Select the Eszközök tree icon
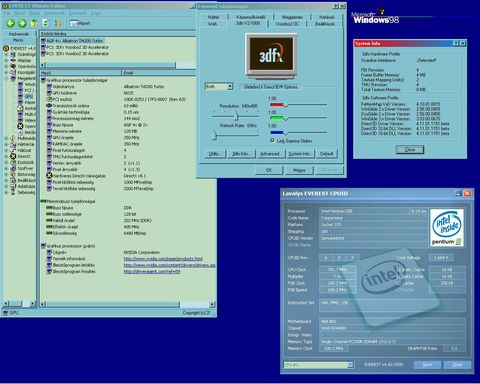Screen dimensions: 480x384 coord(13,162)
